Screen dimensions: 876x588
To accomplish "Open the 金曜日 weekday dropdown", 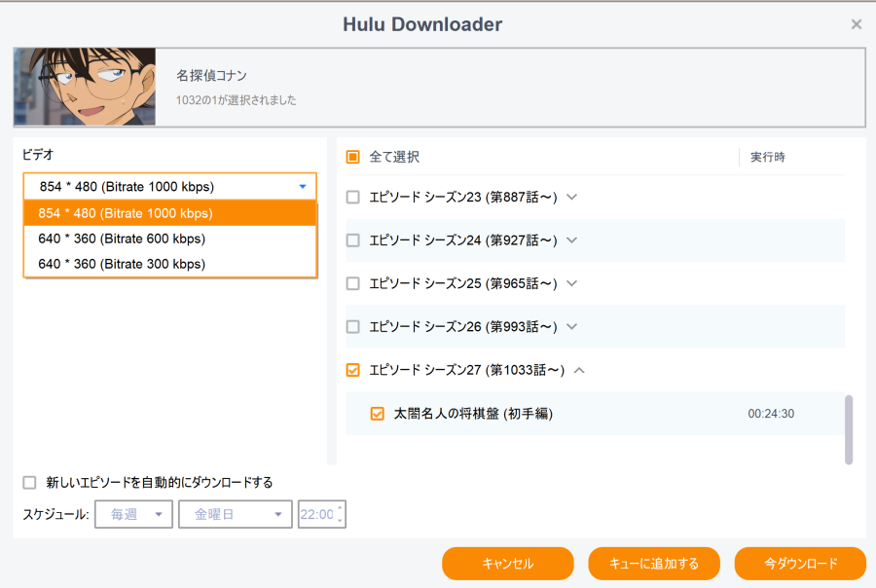I will 236,514.
